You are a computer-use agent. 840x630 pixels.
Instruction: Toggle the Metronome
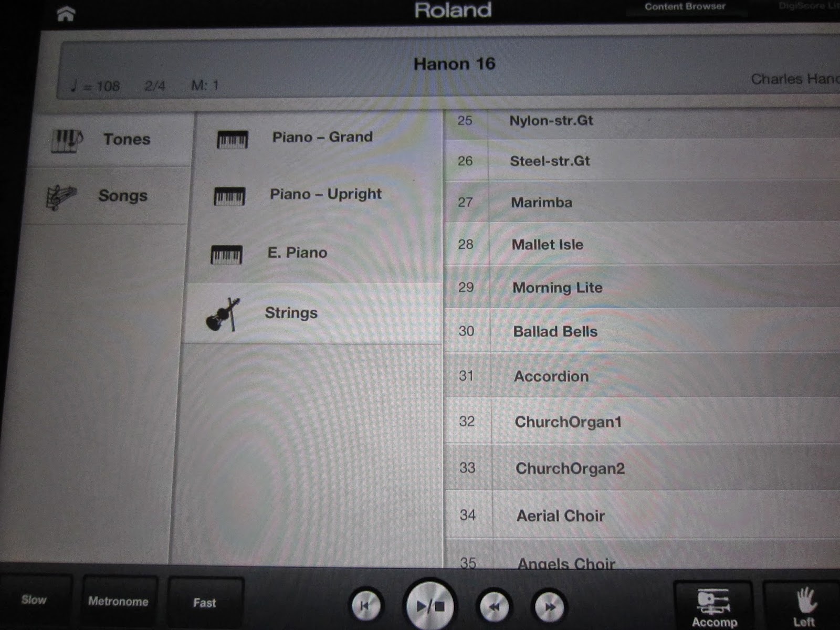point(119,602)
